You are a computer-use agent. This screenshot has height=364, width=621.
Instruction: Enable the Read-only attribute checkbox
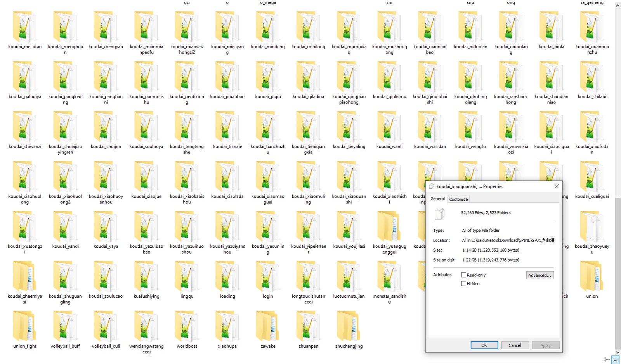pyautogui.click(x=463, y=275)
